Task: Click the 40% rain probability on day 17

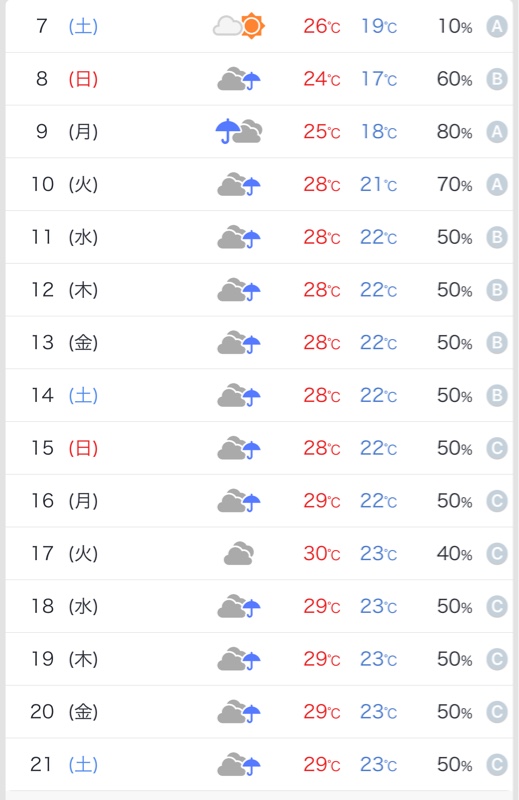Action: click(454, 554)
